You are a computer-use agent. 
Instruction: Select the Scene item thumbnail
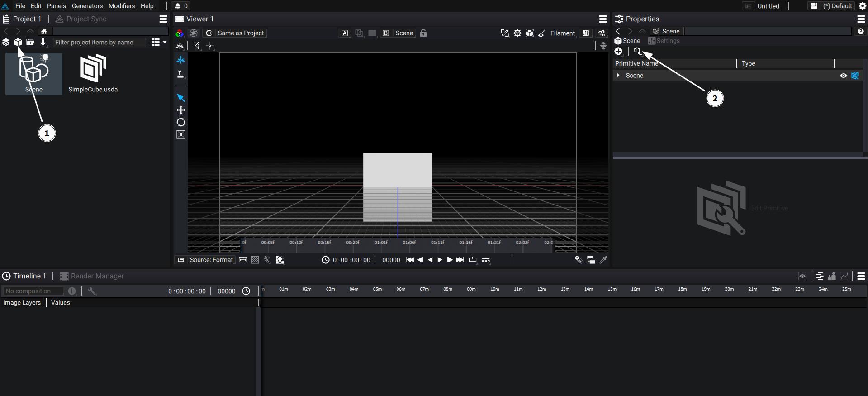(34, 74)
